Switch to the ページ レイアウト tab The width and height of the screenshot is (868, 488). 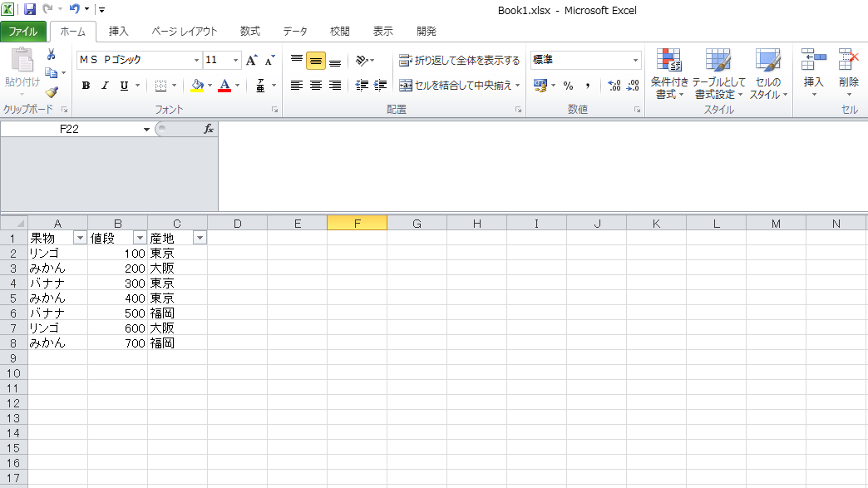click(x=185, y=32)
